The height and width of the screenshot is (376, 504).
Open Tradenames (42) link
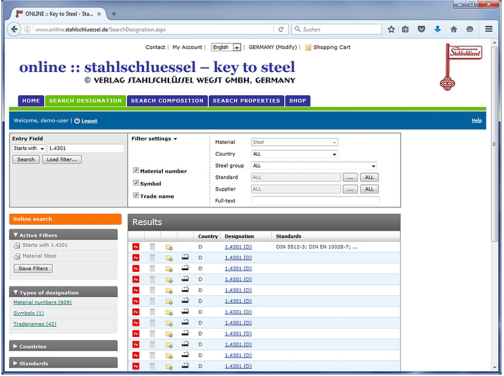point(35,324)
